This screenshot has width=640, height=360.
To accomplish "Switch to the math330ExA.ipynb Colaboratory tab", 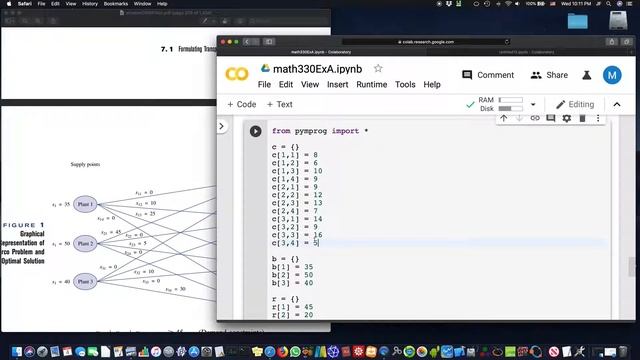I will point(321,52).
